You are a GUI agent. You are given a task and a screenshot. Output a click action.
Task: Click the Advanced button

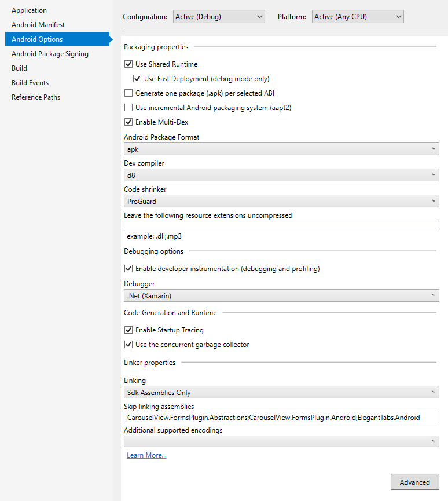click(415, 482)
